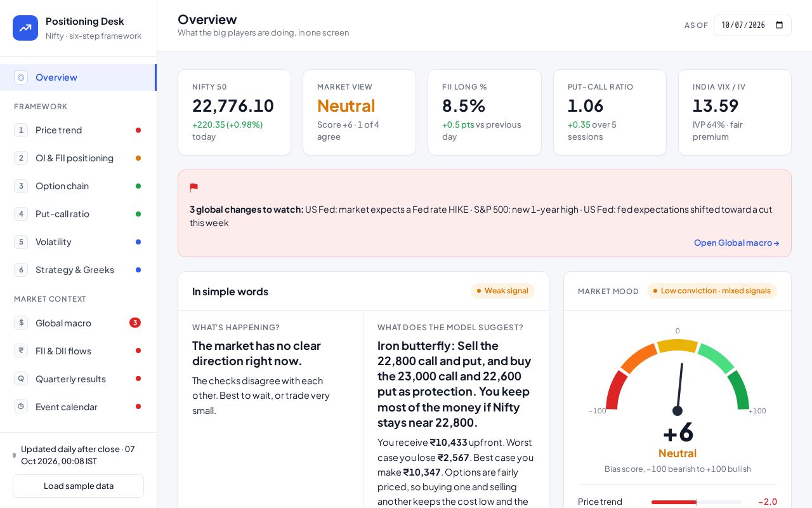Click the +6 bias score under the gauge
Viewport: 812px width, 508px height.
(x=678, y=432)
